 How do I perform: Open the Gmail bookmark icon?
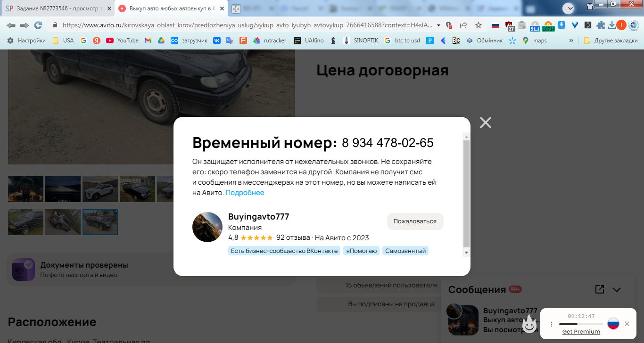click(148, 41)
